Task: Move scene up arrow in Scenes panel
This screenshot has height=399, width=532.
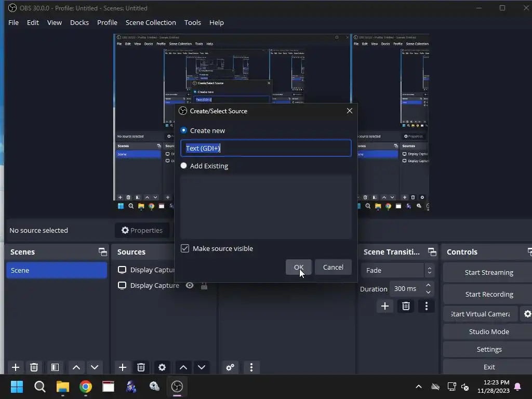Action: [76, 367]
